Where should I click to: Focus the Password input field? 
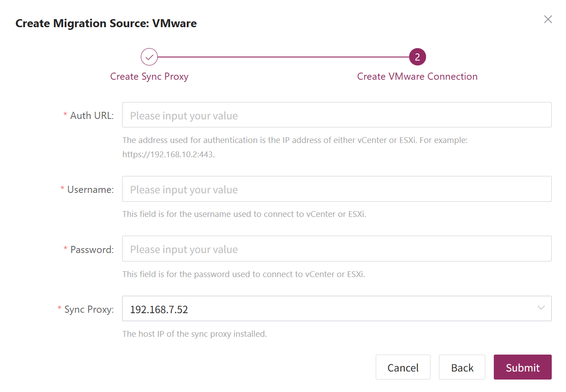[337, 249]
